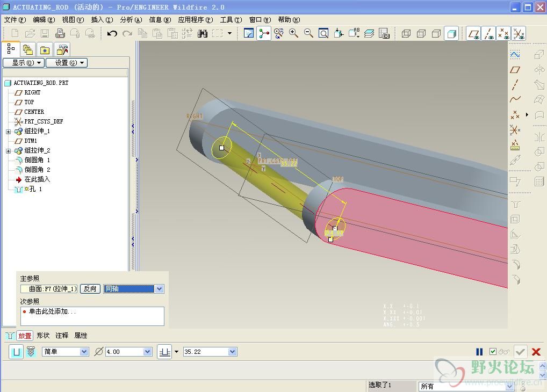Undo the last action
Viewport: 547px width, 392px height.
tap(112, 33)
